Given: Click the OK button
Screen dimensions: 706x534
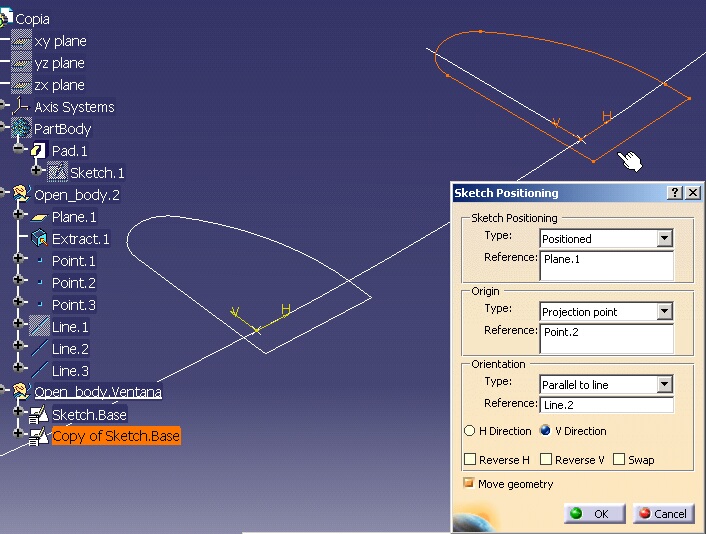Looking at the screenshot, I should [x=594, y=513].
